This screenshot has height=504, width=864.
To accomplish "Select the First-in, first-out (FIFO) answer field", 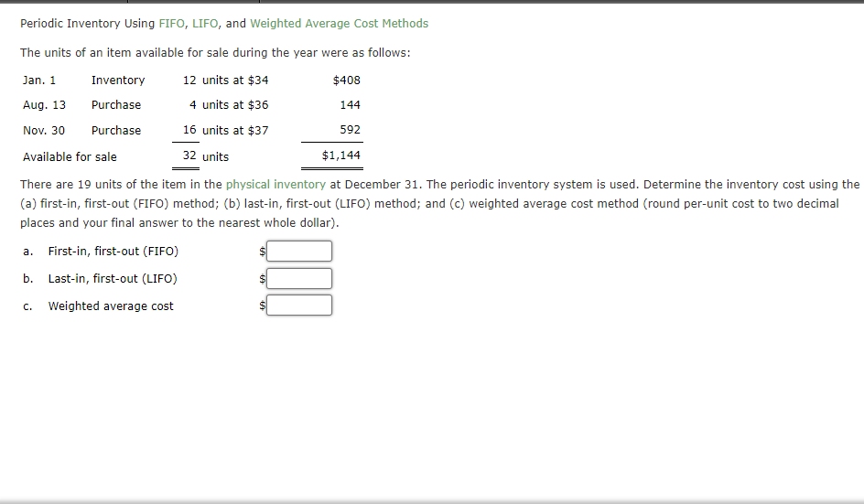I will click(299, 252).
